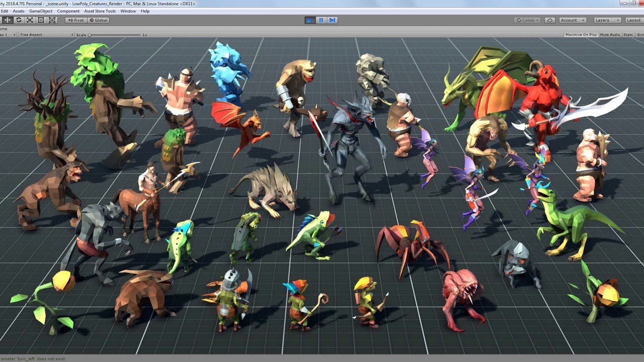Viewport: 644px width, 362px height.
Task: Select the Rect transform tool
Action: (41, 20)
